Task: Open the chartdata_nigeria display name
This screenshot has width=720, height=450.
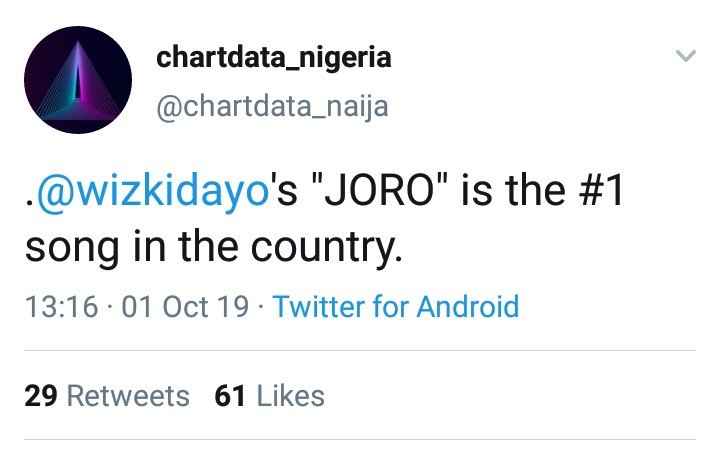Action: [273, 58]
